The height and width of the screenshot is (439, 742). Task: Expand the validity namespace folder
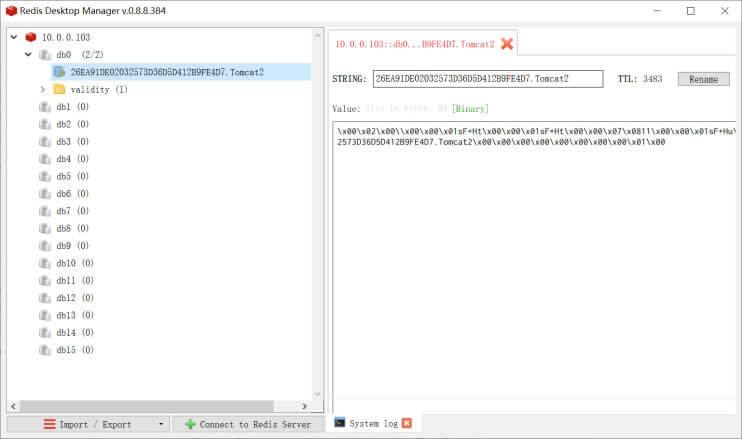[x=43, y=89]
